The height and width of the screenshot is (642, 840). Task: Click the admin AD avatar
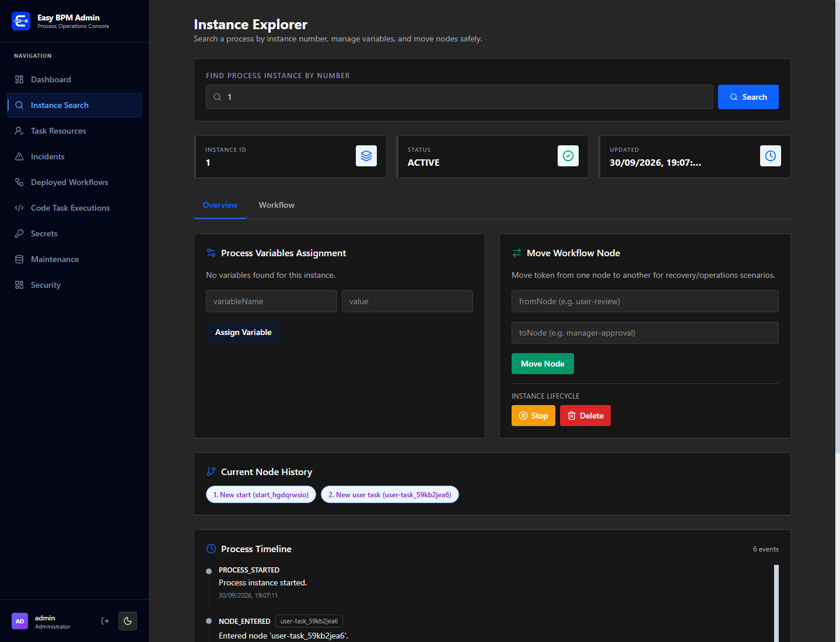coord(20,621)
